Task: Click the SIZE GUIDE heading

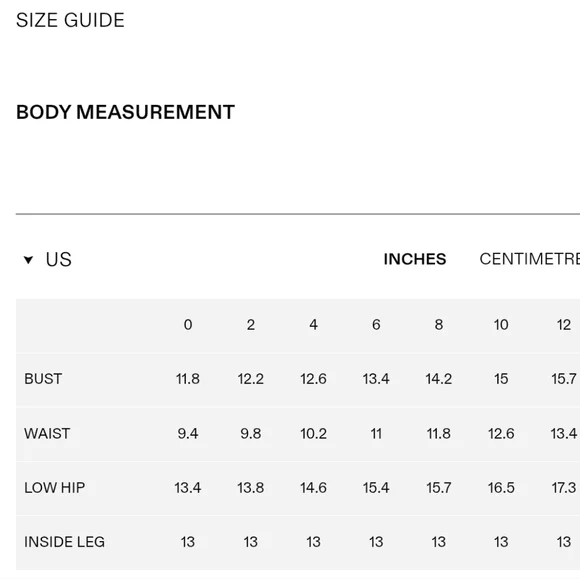Action: (x=70, y=20)
